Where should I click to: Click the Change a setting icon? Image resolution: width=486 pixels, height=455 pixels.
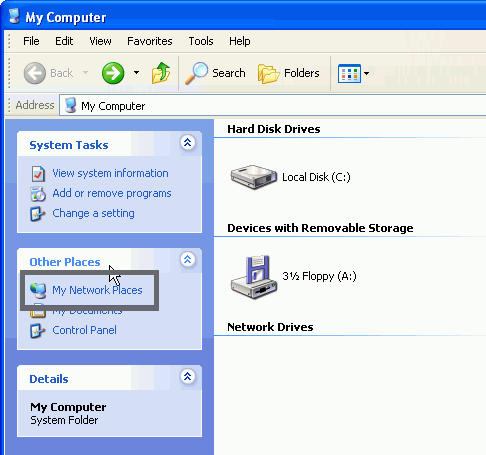tap(37, 214)
